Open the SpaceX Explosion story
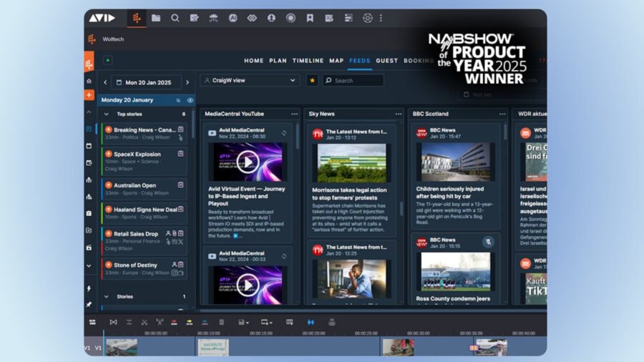644x362 pixels. pos(137,154)
